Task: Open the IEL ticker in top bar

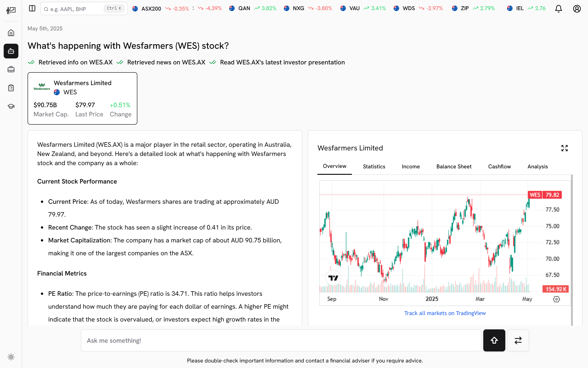Action: (526, 9)
